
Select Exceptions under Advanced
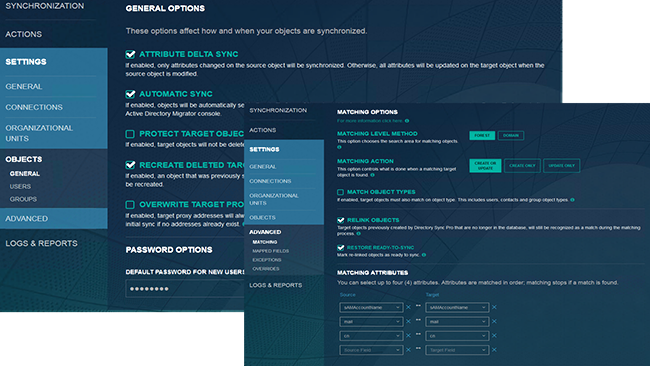point(267,260)
